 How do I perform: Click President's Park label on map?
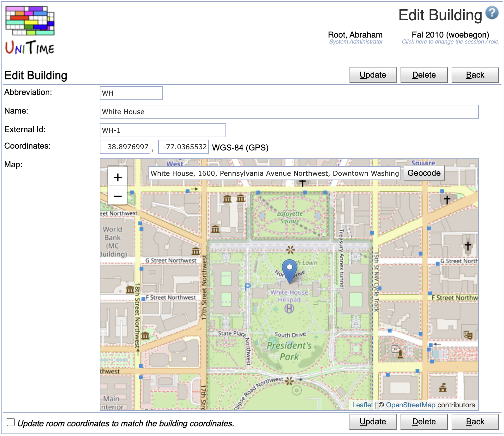(x=289, y=351)
